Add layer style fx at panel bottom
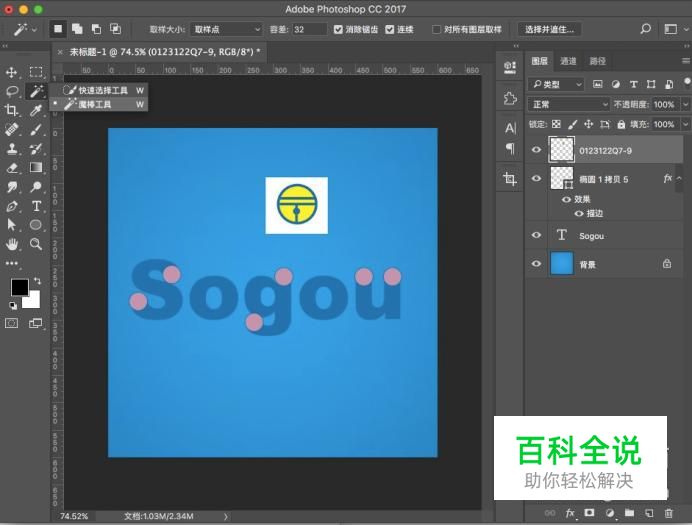692x525 pixels. click(570, 513)
